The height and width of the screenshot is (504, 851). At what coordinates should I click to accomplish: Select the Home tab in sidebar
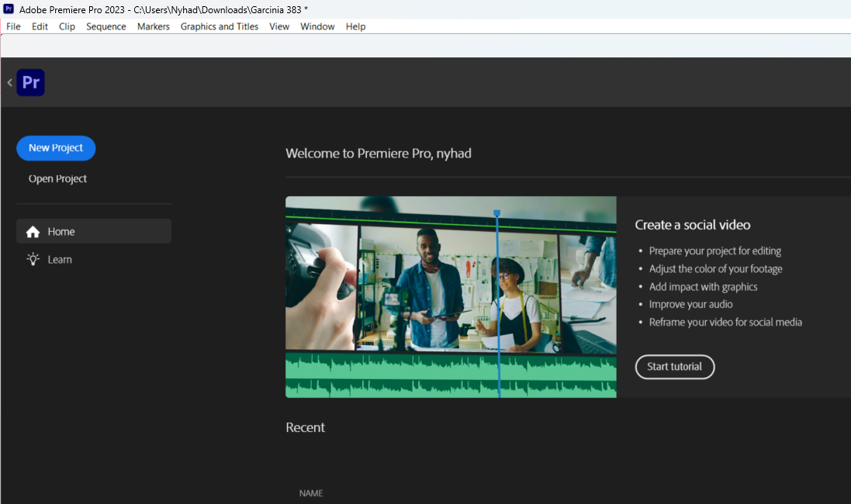[94, 231]
